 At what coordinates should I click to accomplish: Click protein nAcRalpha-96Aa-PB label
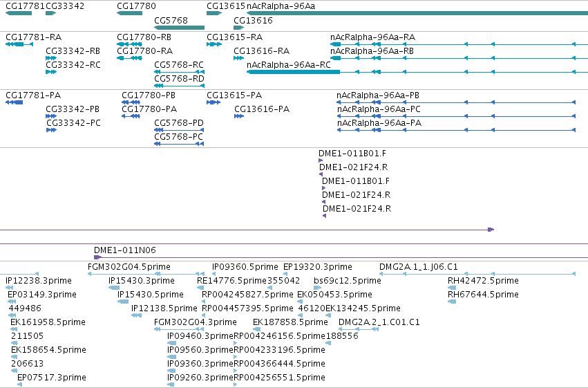pos(378,95)
